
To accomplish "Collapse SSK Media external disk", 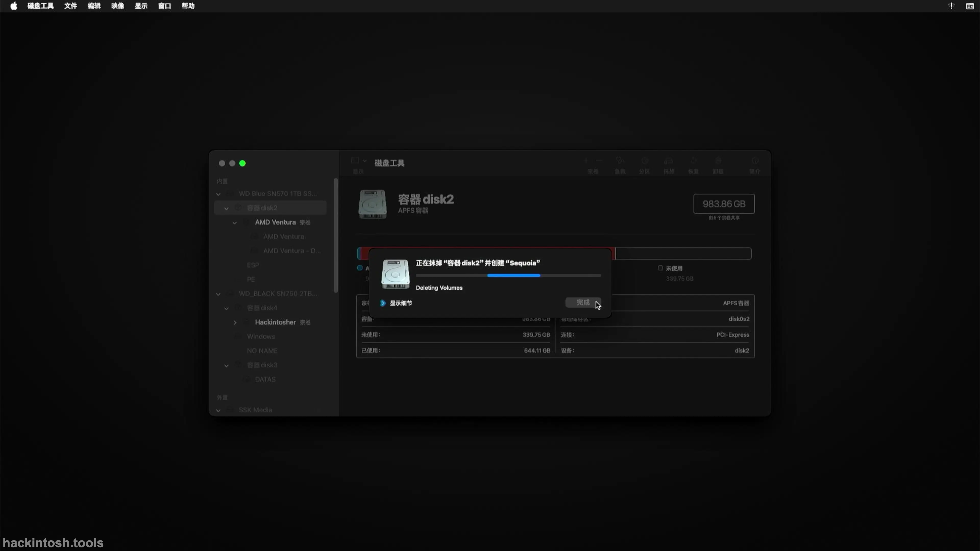I will [x=218, y=410].
